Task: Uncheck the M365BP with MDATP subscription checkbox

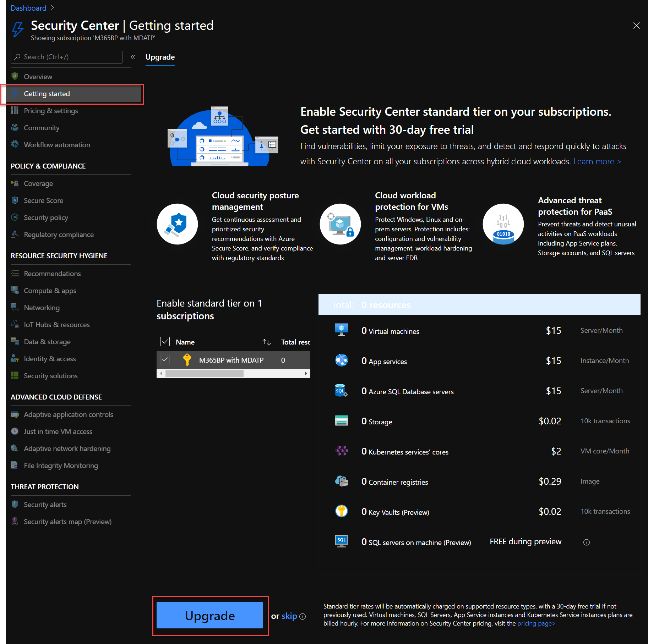Action: (x=165, y=360)
